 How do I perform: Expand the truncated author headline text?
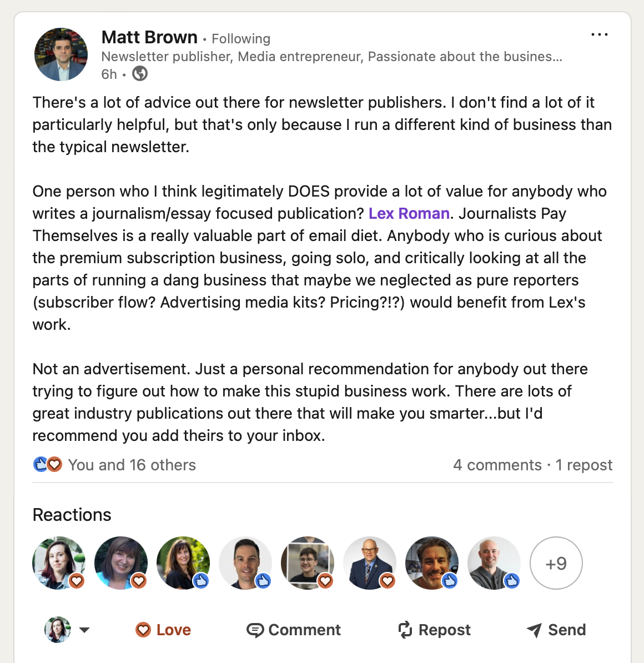click(x=332, y=57)
